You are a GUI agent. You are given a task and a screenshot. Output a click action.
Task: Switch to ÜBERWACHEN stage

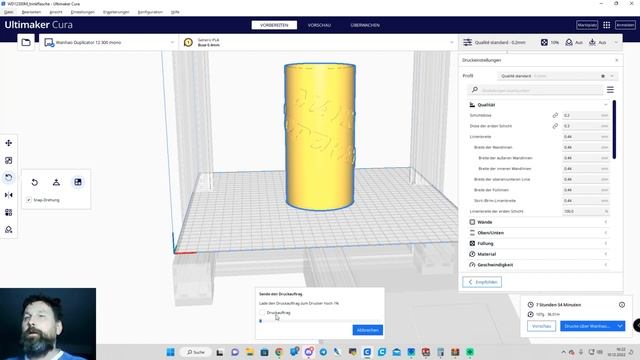click(365, 25)
